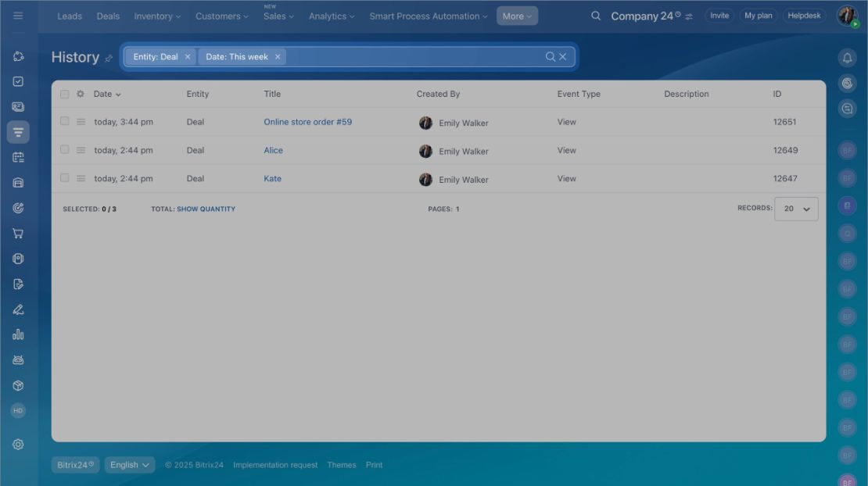Screen dimensions: 868x486
Task: Expand the Sales menu
Action: tap(278, 16)
